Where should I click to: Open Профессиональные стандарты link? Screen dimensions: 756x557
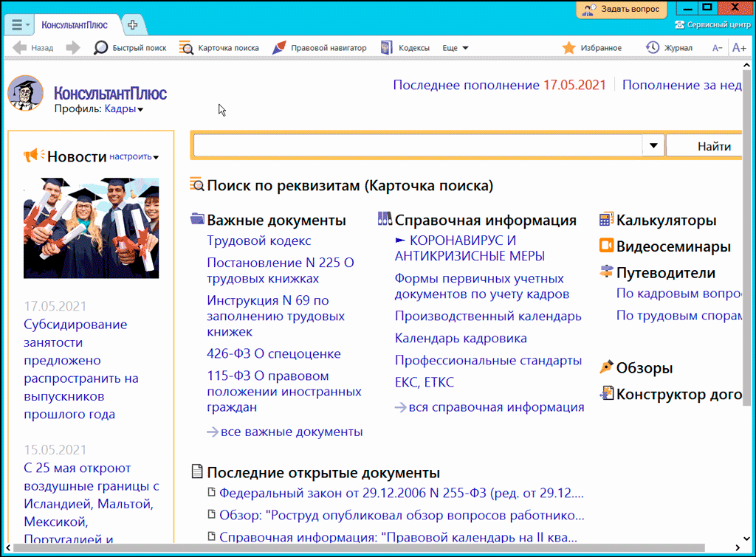point(489,361)
